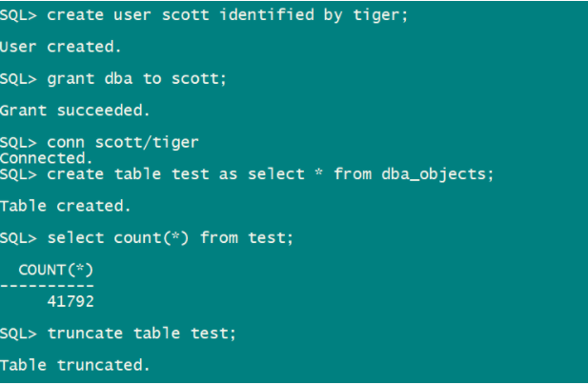Click the SQL> prompt before "conn scott/tiger"

[x=19, y=142]
